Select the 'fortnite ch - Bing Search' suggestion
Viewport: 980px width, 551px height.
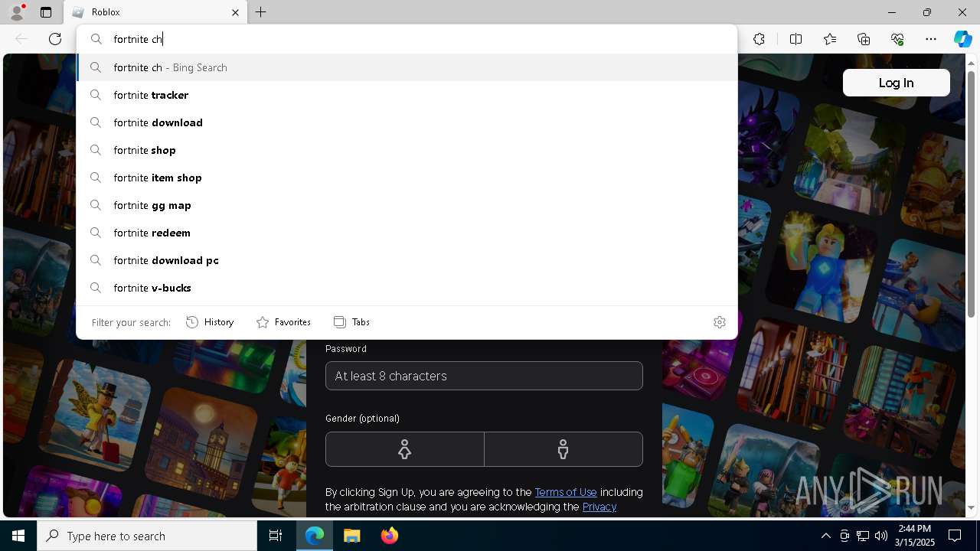[x=407, y=67]
